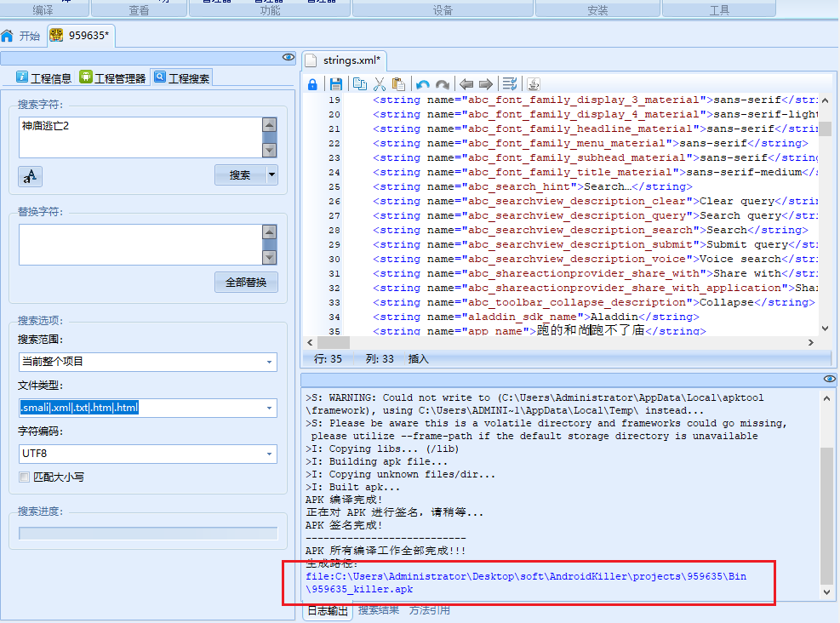840x623 pixels.
Task: Redo edit with the gray curved arrow
Action: click(x=443, y=84)
